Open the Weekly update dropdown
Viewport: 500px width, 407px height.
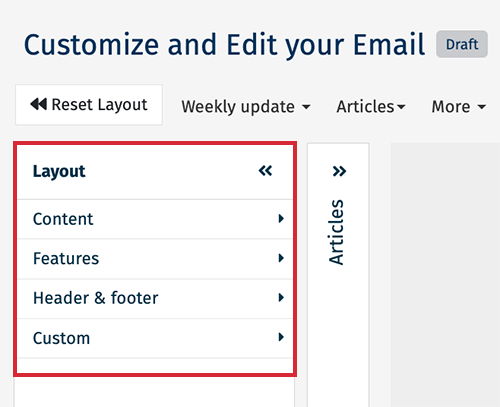(x=246, y=107)
